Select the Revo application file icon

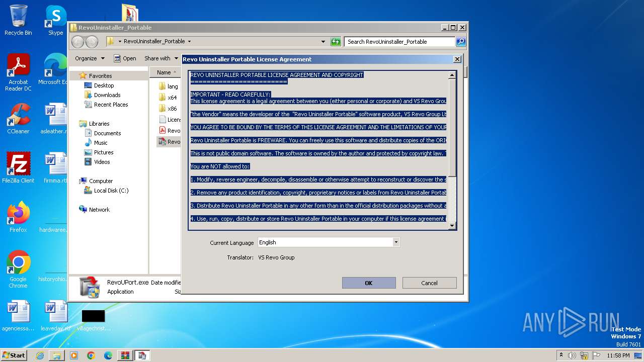(x=163, y=142)
